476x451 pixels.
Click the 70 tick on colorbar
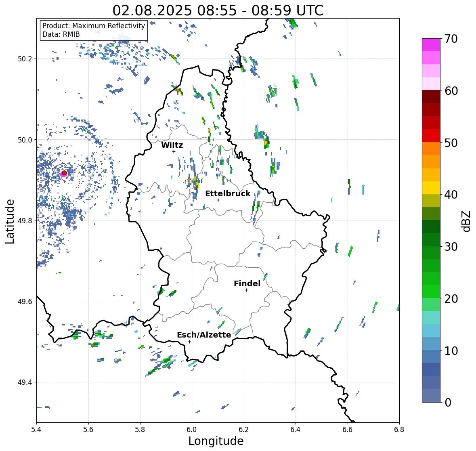pos(451,39)
